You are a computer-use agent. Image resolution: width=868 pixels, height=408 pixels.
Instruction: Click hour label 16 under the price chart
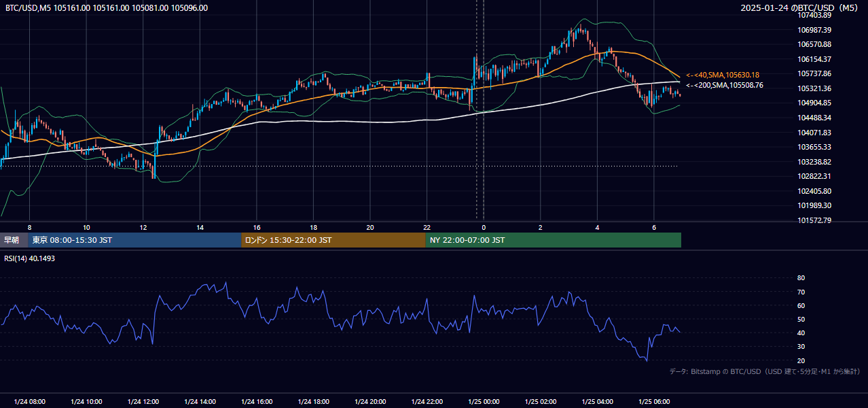pyautogui.click(x=257, y=227)
